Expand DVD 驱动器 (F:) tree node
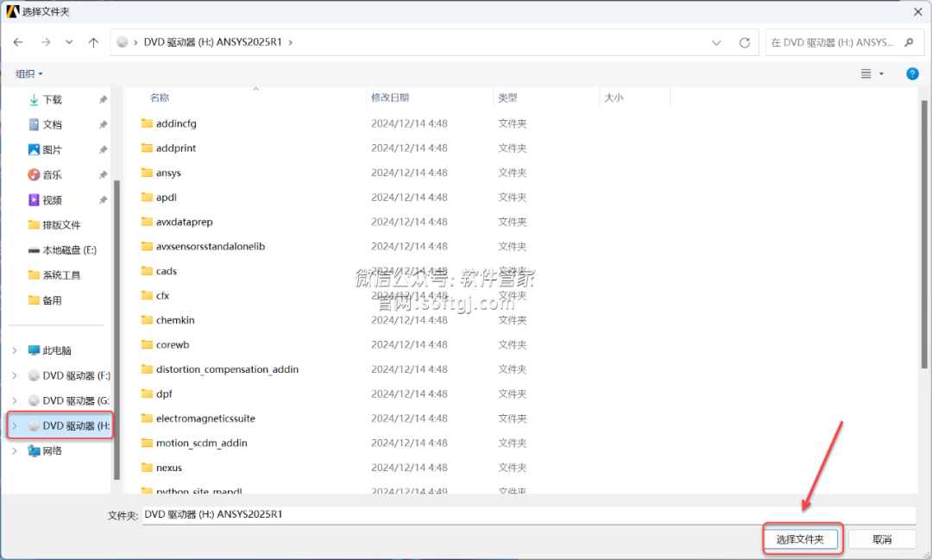Viewport: 932px width, 560px height. click(x=15, y=375)
